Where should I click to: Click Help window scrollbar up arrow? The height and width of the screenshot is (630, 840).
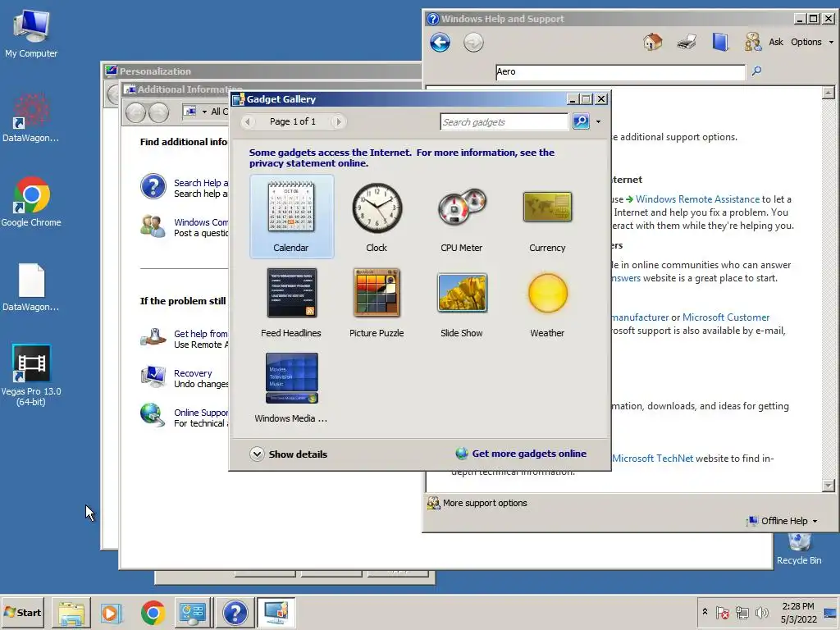pos(829,93)
